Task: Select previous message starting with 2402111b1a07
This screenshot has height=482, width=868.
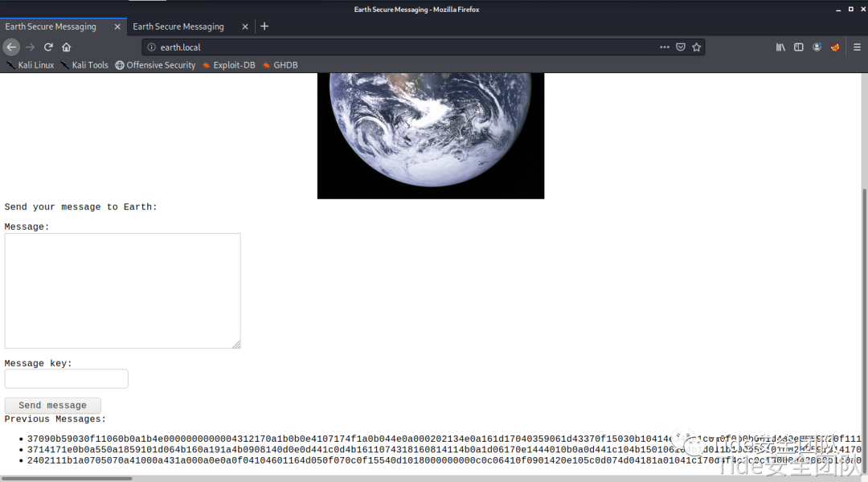Action: click(444, 460)
